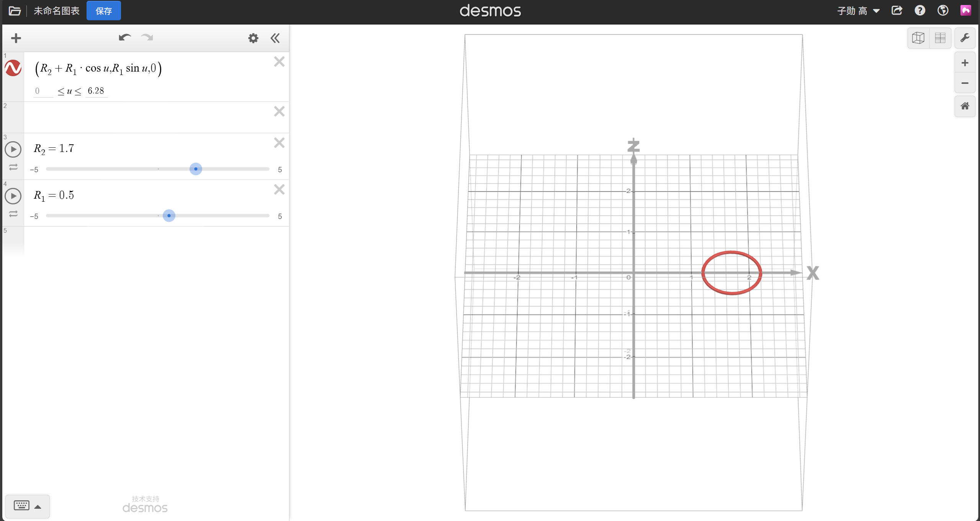Click the R2 slider handle

click(x=196, y=169)
